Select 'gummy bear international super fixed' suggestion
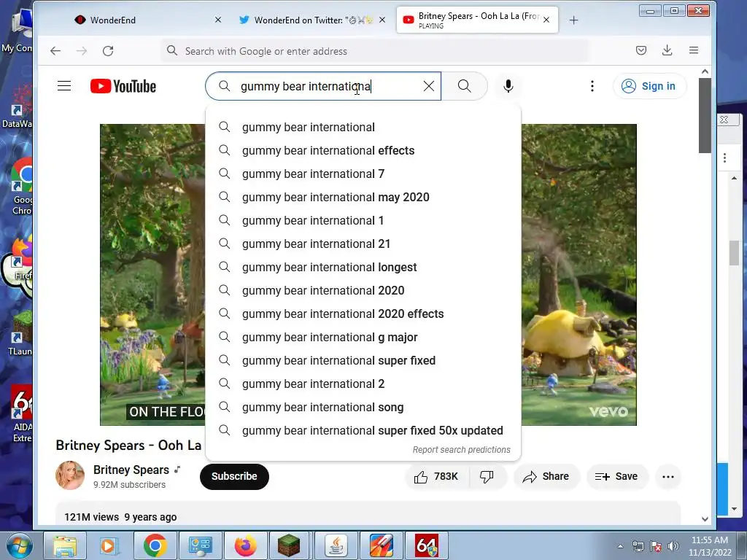 point(363,360)
